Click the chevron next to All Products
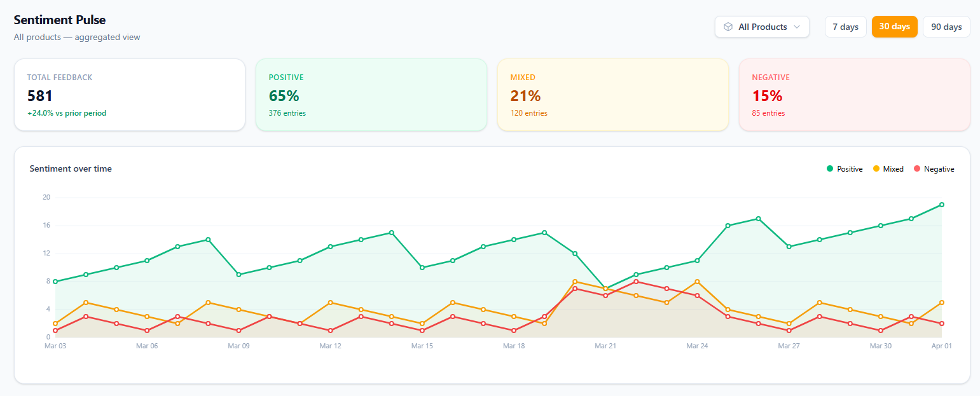 pyautogui.click(x=797, y=27)
